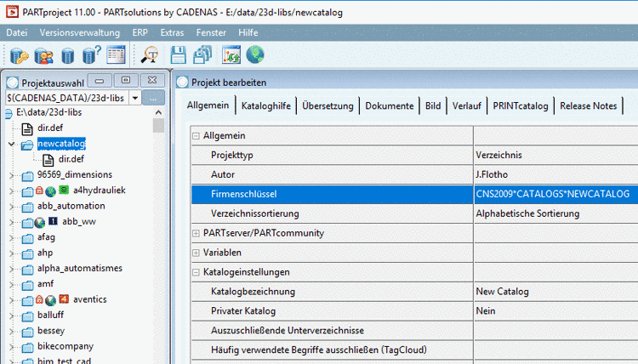Screen dimensions: 638x364
Task: Expand the PARTserver/PARTcommunity property group
Action: click(x=196, y=233)
